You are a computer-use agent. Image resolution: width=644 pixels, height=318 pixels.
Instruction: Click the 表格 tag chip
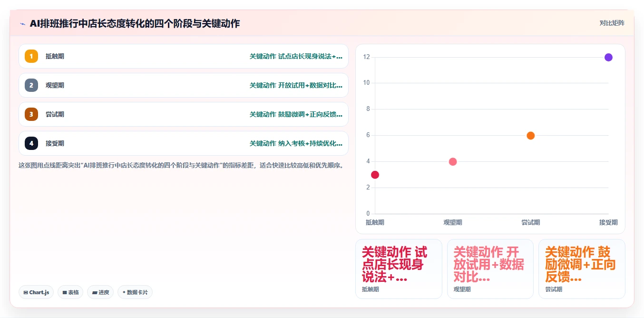pyautogui.click(x=70, y=292)
